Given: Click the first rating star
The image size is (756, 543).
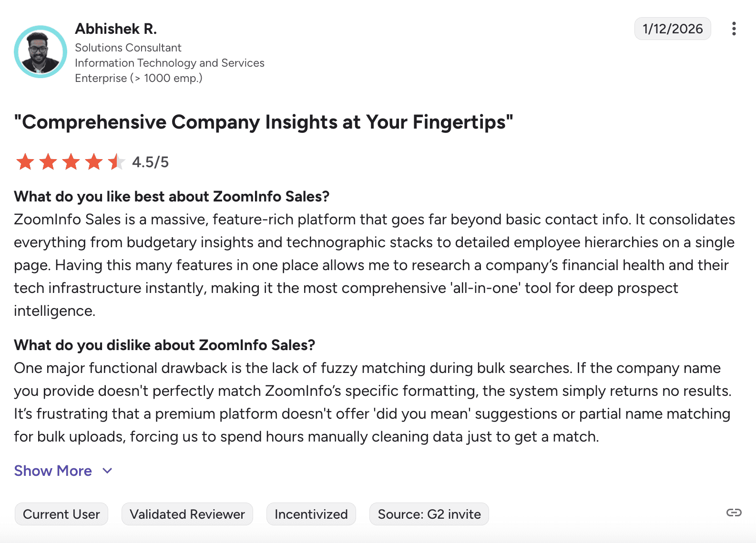Looking at the screenshot, I should [x=25, y=162].
